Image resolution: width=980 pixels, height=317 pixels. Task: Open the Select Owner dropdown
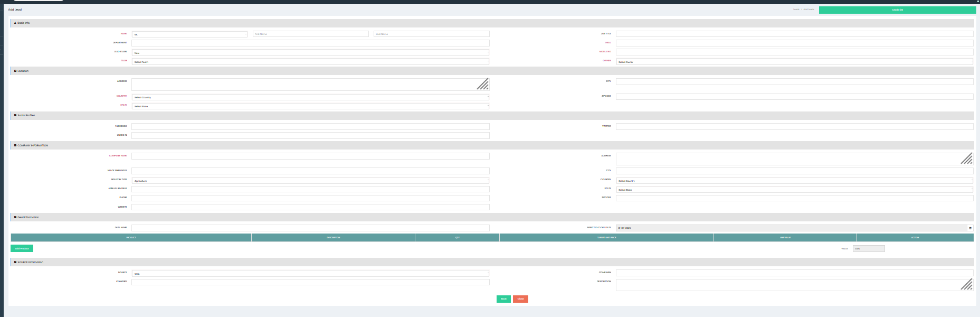[794, 62]
